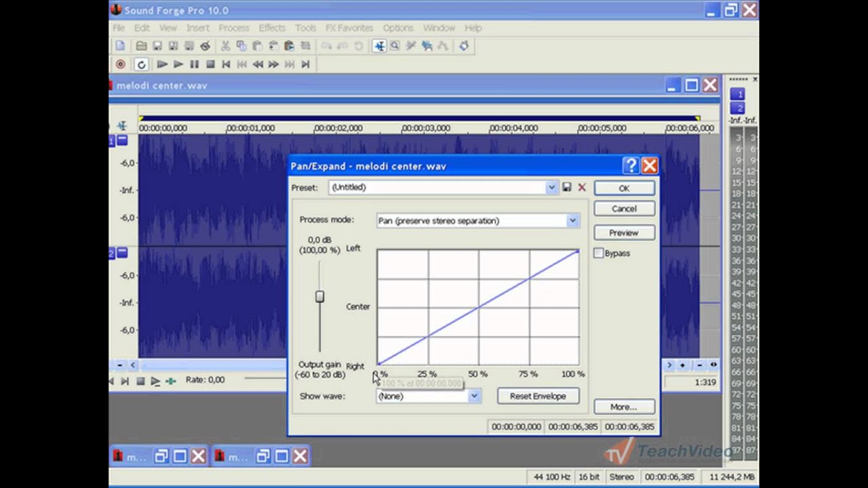
Task: Click Stop in main transport bar
Action: 210,64
